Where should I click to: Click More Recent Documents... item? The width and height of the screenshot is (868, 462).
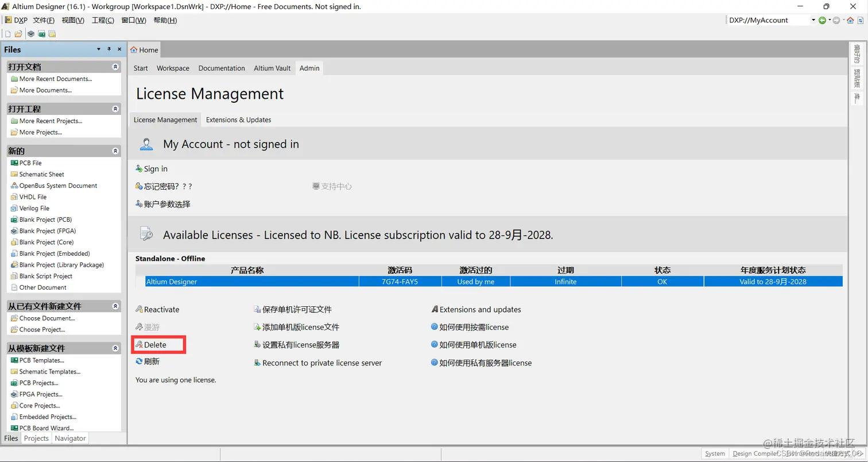tap(52, 79)
